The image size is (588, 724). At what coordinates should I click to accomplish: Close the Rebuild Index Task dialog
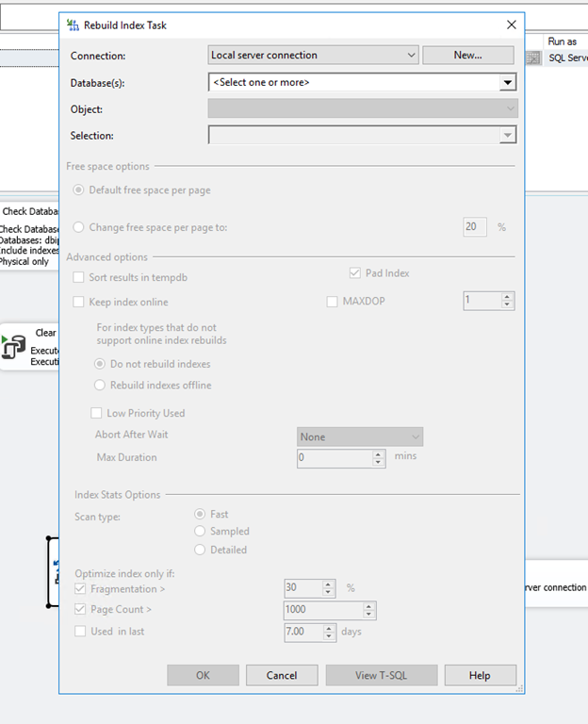click(511, 25)
